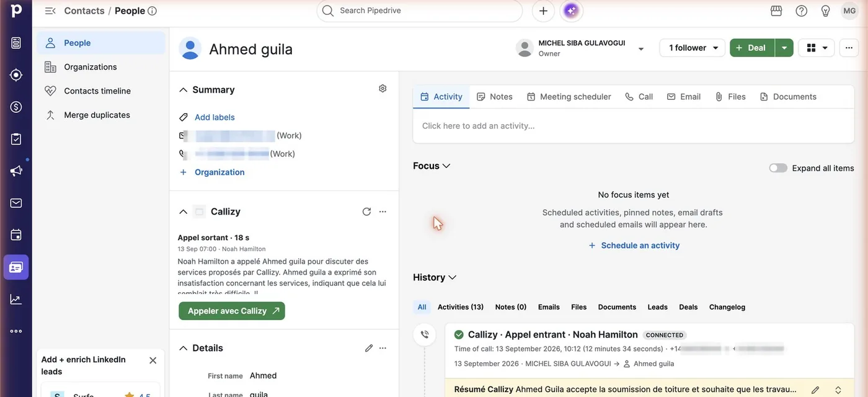Click the Schedule an activity link
This screenshot has height=397, width=868.
click(x=633, y=245)
